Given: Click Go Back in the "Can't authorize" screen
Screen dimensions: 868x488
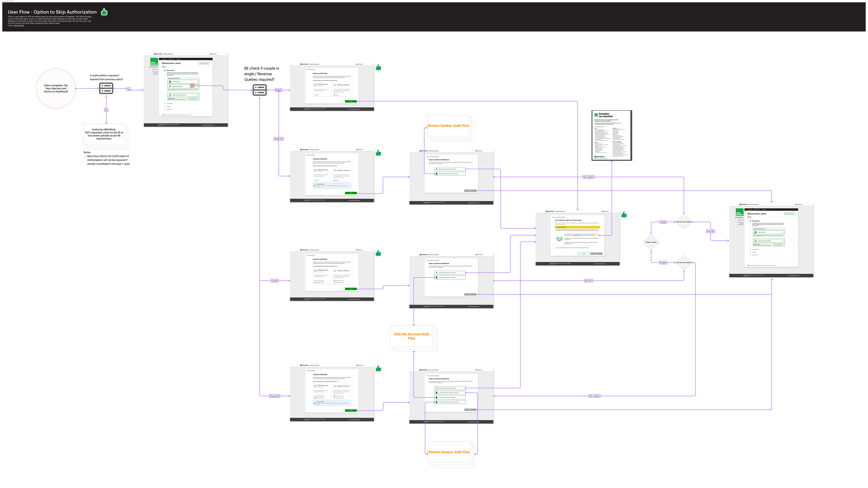Looking at the screenshot, I should click(584, 253).
